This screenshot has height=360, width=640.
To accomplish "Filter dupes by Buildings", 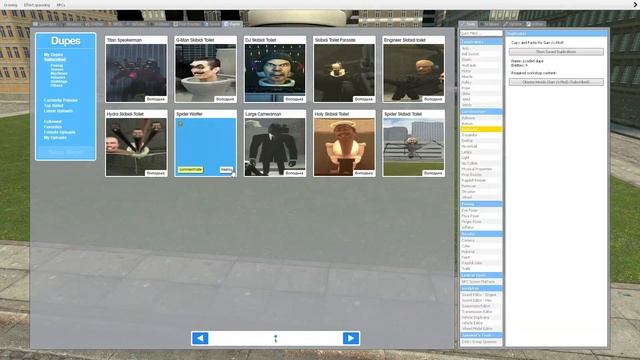I will pos(59,81).
